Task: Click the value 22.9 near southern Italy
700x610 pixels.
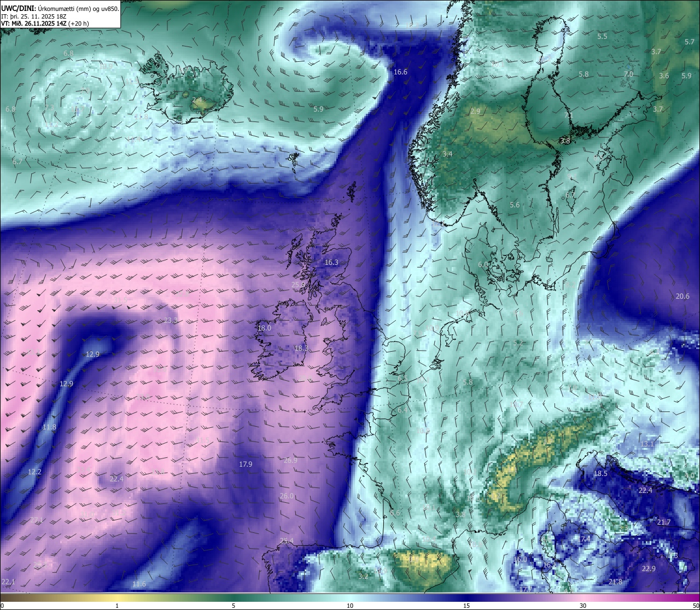Action: pyautogui.click(x=648, y=569)
